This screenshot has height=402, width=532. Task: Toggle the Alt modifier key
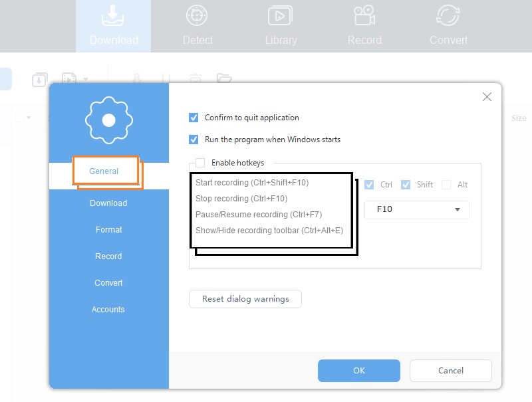(x=448, y=184)
